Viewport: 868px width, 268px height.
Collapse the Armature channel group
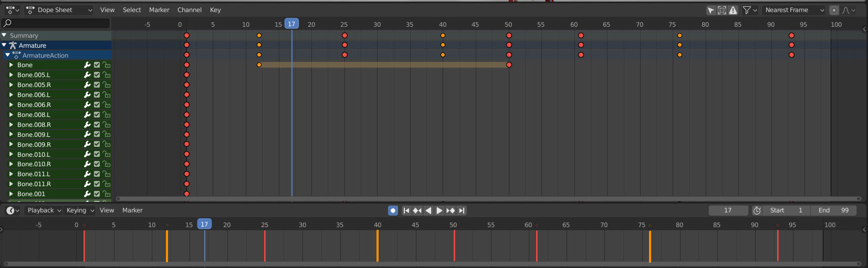pos(4,45)
